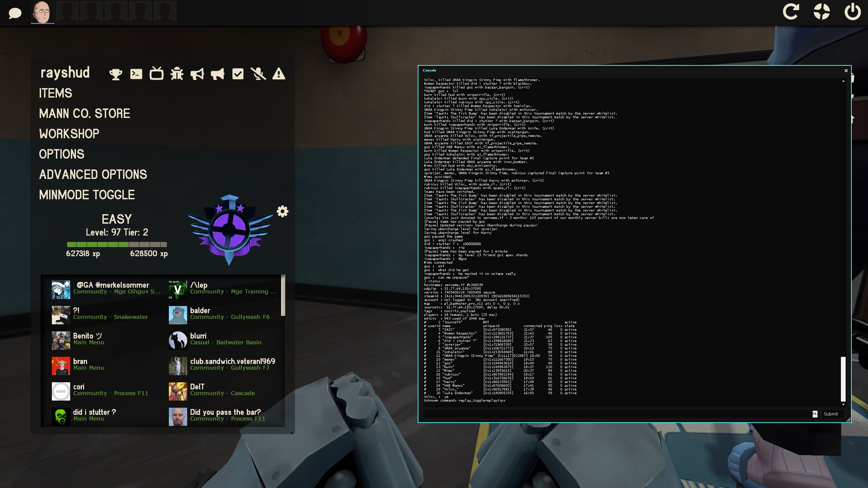Select friend bran
This screenshot has width=868, height=488.
pyautogui.click(x=107, y=365)
